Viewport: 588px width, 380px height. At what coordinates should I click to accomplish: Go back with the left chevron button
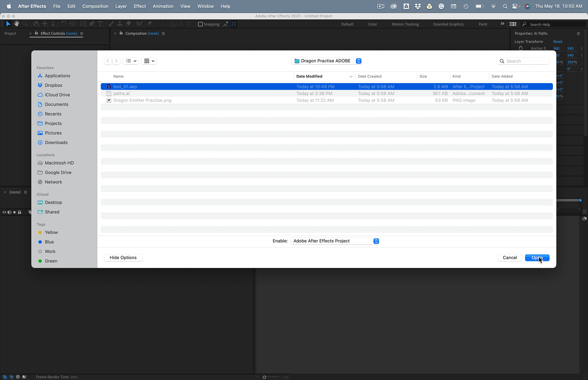click(x=108, y=61)
